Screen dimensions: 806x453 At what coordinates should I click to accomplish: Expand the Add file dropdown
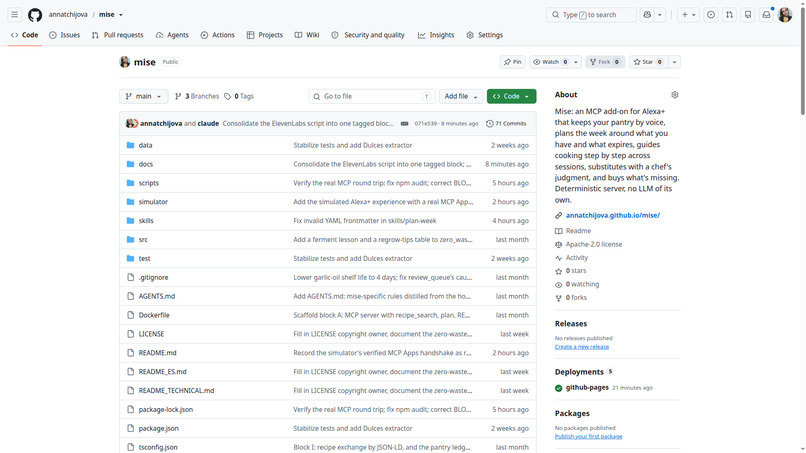(x=461, y=96)
